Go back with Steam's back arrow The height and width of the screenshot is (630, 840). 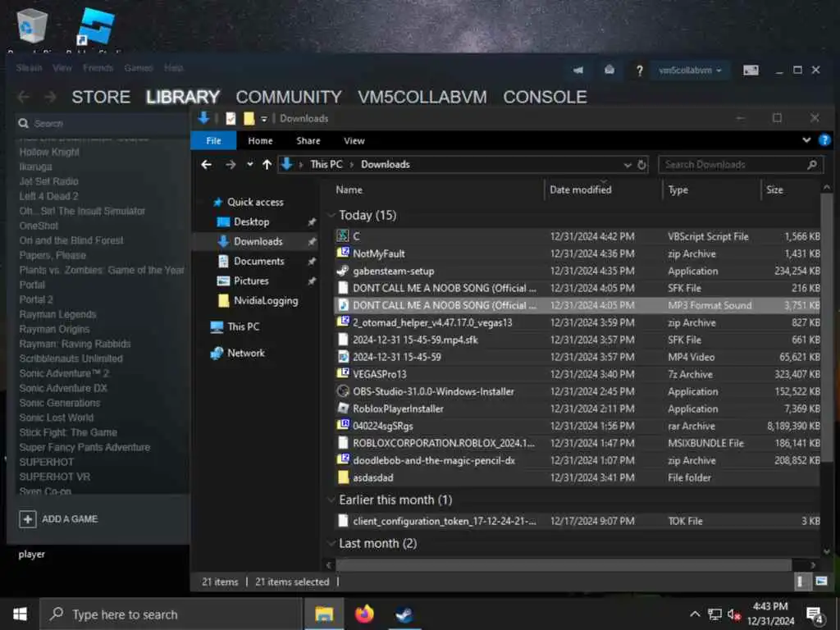coord(24,97)
